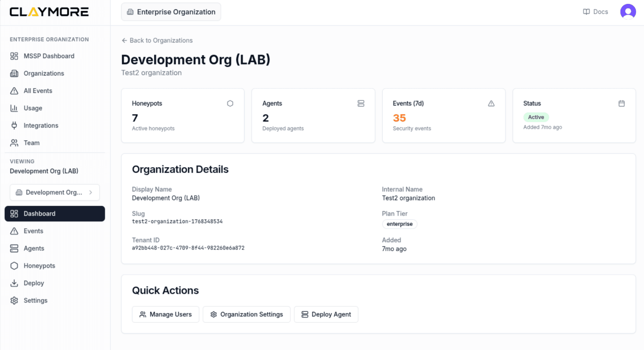Viewport: 644px width, 350px height.
Task: Click the chevron on Development Org selector
Action: click(90, 192)
